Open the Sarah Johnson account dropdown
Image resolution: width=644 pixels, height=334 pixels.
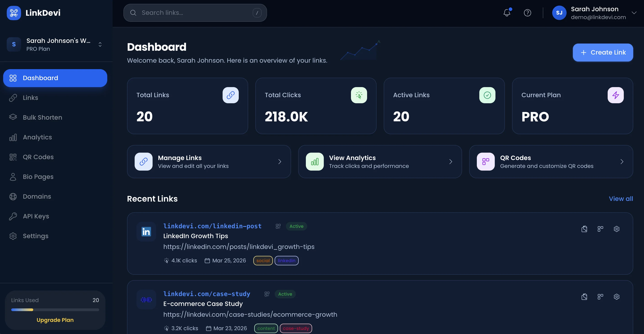coord(634,13)
